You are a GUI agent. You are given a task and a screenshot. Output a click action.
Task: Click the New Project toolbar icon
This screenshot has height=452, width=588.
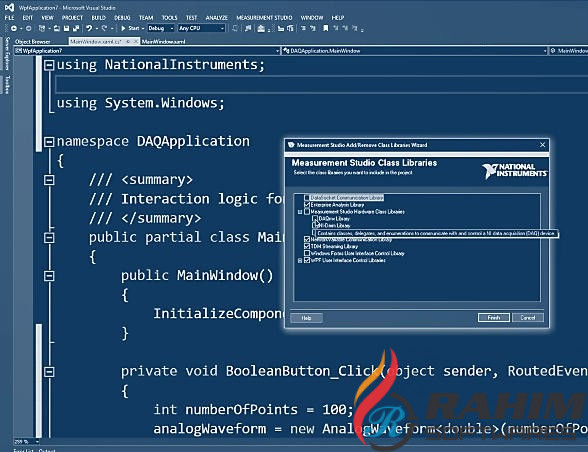pos(42,28)
